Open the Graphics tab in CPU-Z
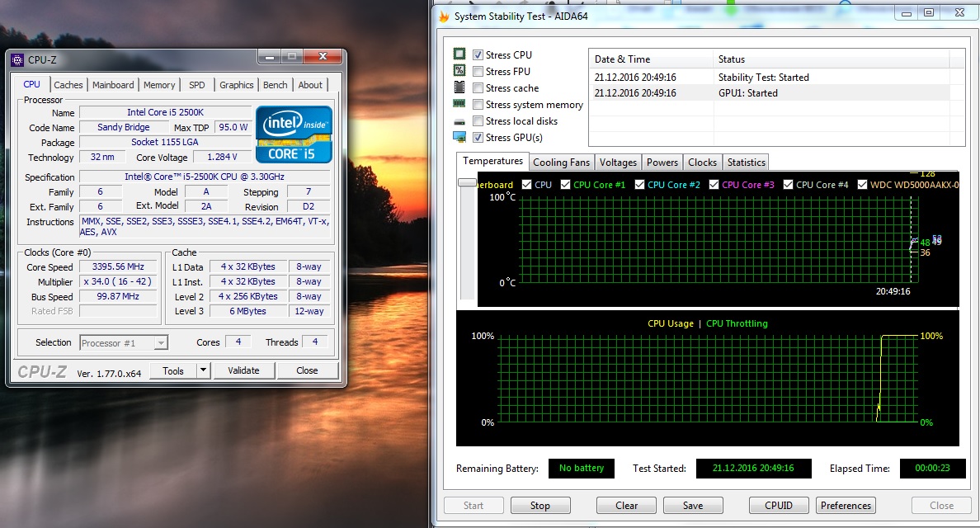The width and height of the screenshot is (980, 528). pos(236,85)
